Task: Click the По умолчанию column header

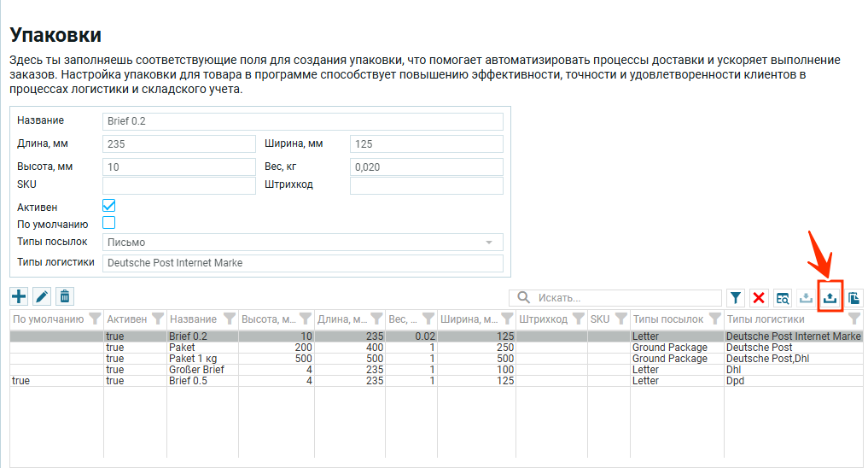Action: (48, 319)
